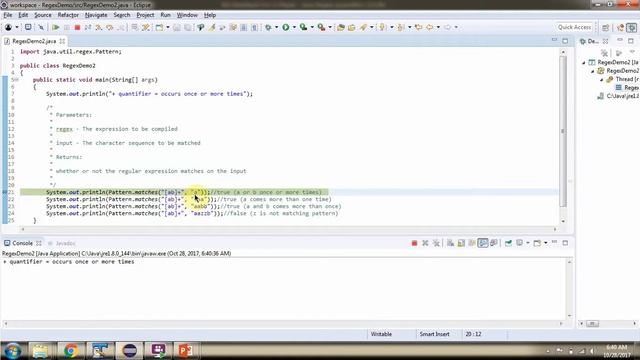Image resolution: width=640 pixels, height=360 pixels.
Task: Switch to the Java perspective icon
Action: click(x=620, y=27)
